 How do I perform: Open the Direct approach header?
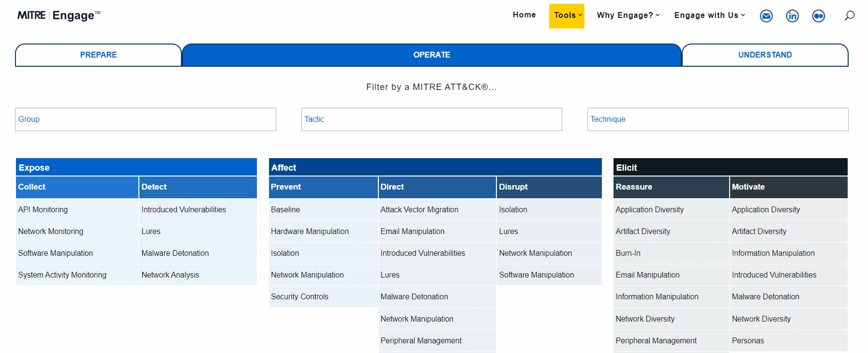[x=437, y=187]
